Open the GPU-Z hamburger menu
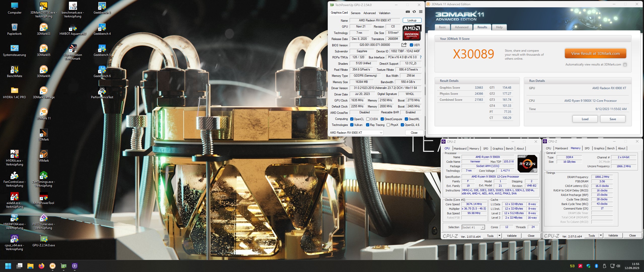Viewport: 644px width, 272px height. pyautogui.click(x=421, y=12)
